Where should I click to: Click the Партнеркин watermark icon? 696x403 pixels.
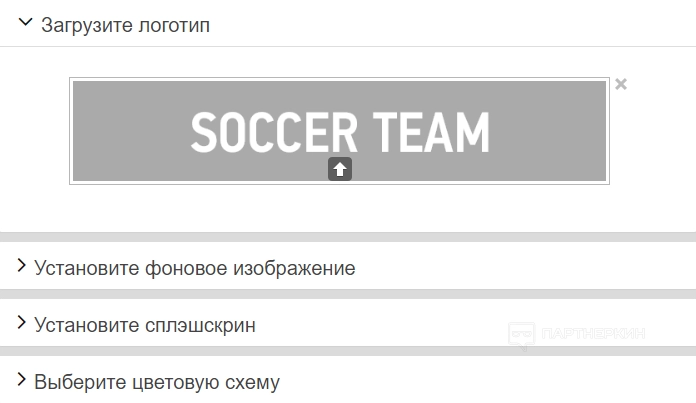520,334
